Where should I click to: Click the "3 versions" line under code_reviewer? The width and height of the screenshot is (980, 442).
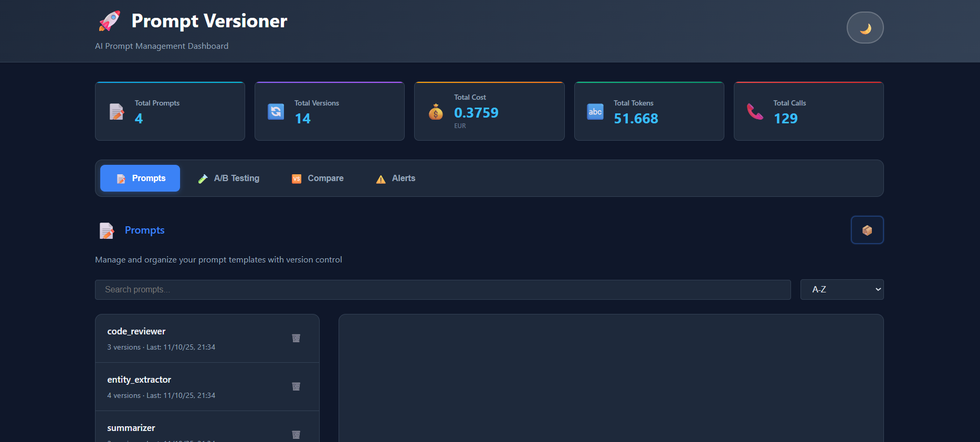click(x=161, y=348)
